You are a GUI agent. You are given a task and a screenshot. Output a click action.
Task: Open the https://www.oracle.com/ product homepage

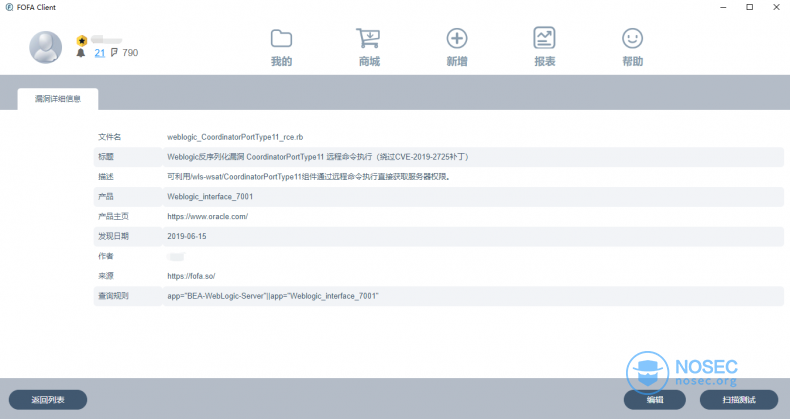208,217
